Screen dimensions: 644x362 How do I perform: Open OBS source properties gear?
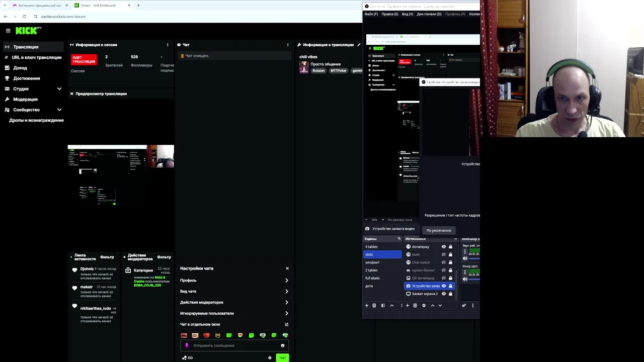coord(424,306)
